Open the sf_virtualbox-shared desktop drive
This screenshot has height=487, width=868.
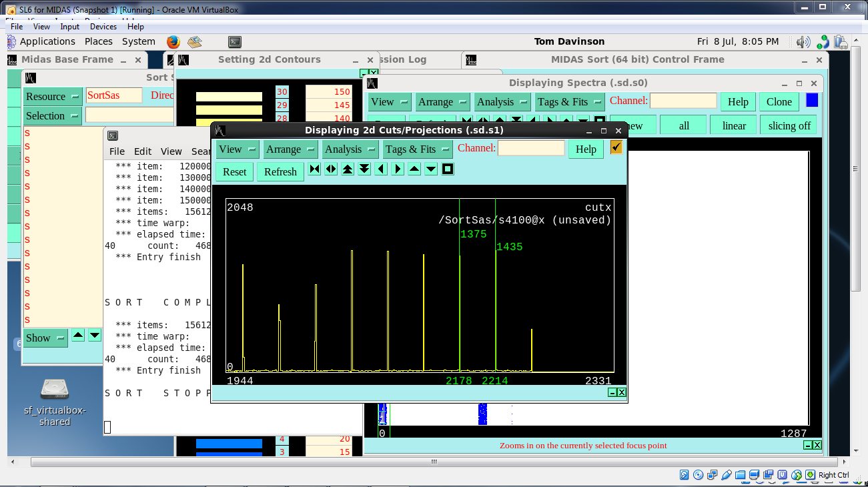click(x=55, y=400)
